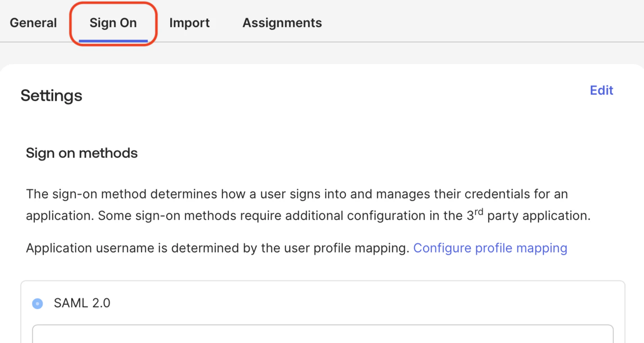Return to General application settings tab
Screen dimensions: 644x343
pyautogui.click(x=33, y=23)
